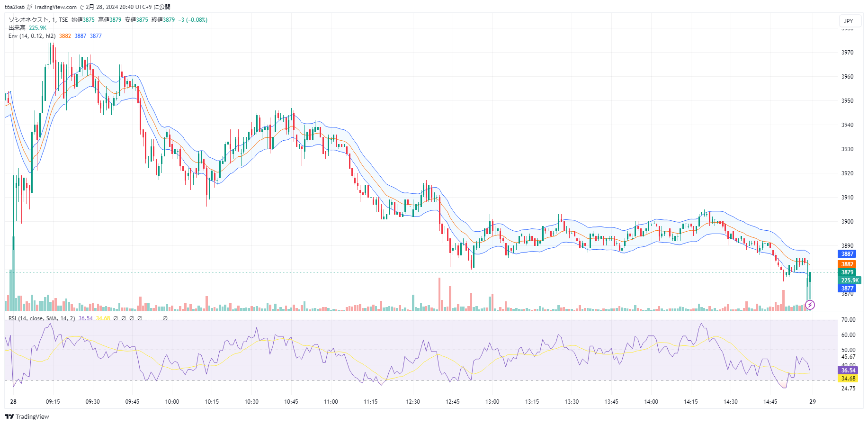Image resolution: width=868 pixels, height=425 pixels.
Task: Click the first null-value symbol in RSI legend
Action: click(116, 318)
